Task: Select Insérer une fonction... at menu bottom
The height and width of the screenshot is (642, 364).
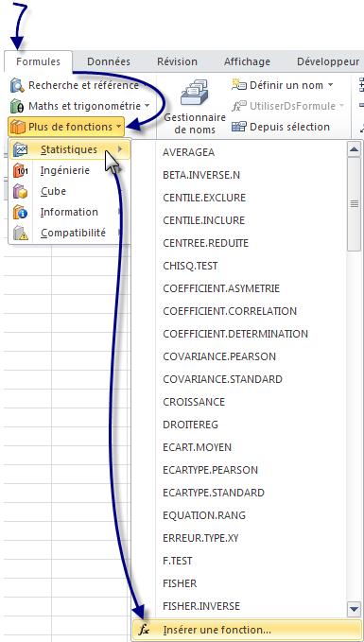Action: (248, 630)
